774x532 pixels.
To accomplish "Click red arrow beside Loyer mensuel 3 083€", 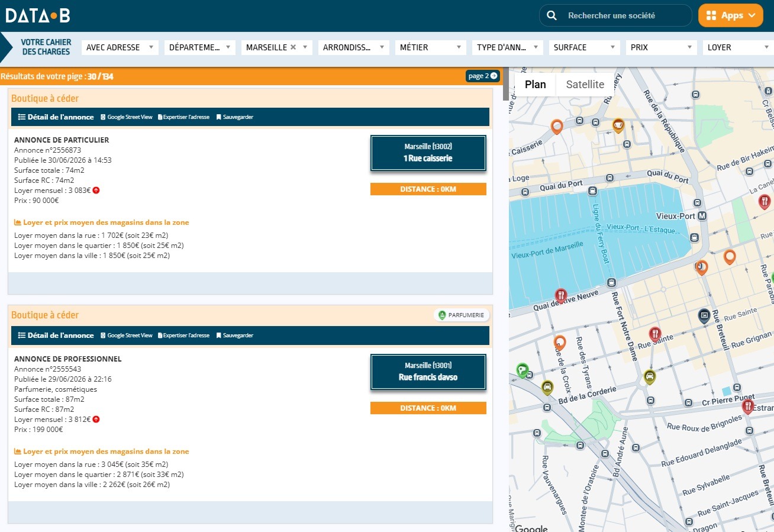I will (x=96, y=190).
